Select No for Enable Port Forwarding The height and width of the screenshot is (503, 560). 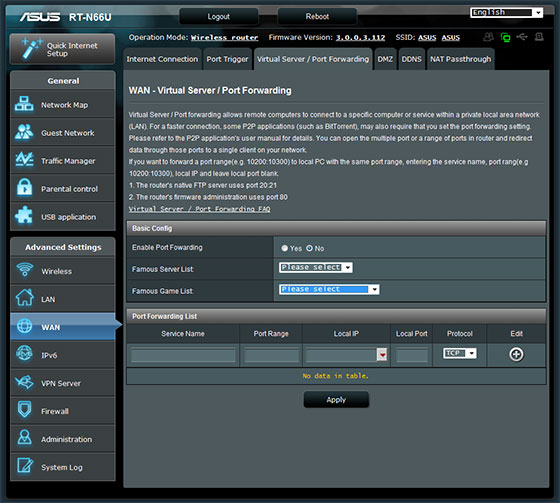(309, 248)
